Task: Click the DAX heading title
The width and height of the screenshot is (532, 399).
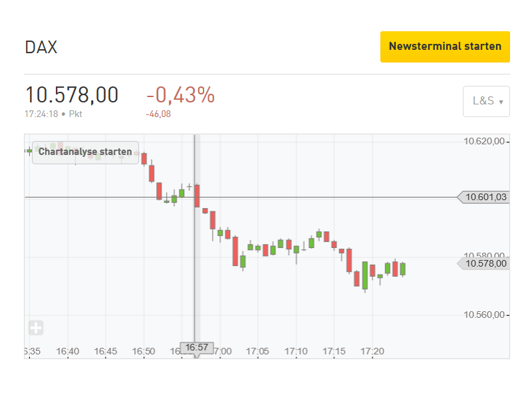Action: (x=41, y=47)
